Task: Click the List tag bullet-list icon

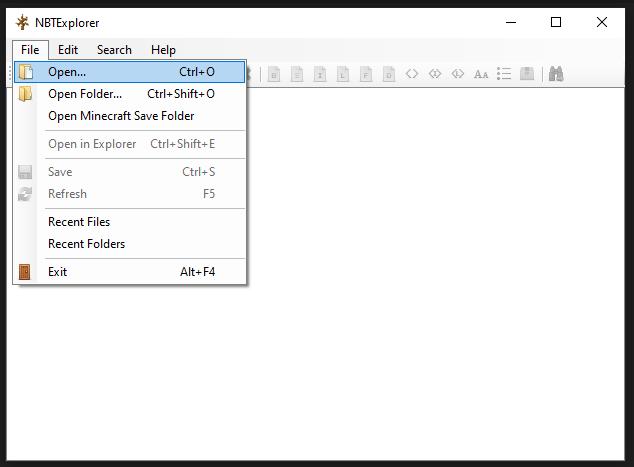Action: click(504, 73)
